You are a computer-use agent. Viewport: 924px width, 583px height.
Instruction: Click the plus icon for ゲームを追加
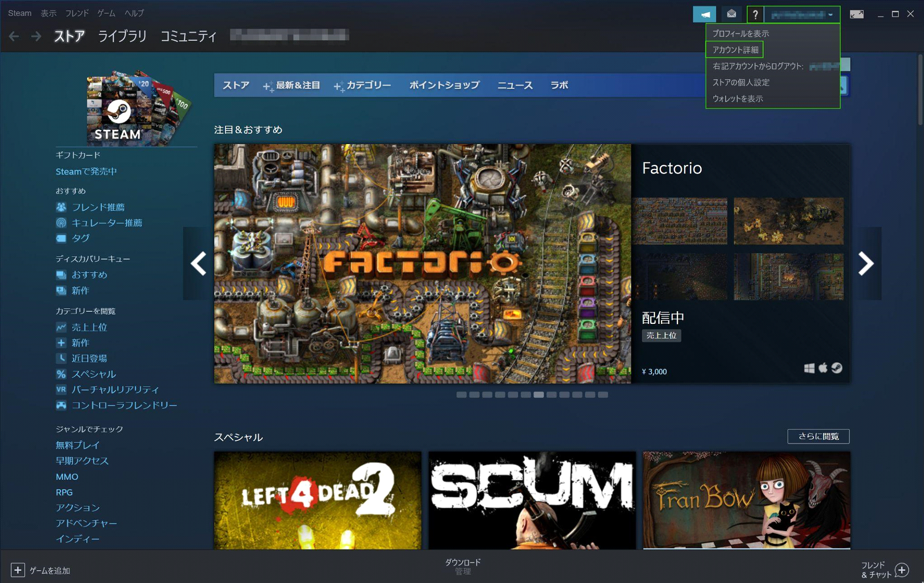click(x=17, y=570)
